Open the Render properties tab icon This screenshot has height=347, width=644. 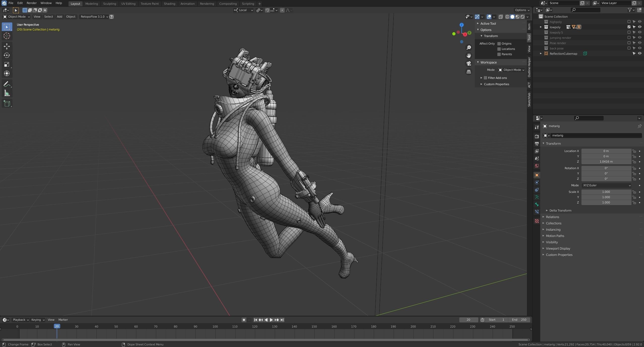coord(537,136)
